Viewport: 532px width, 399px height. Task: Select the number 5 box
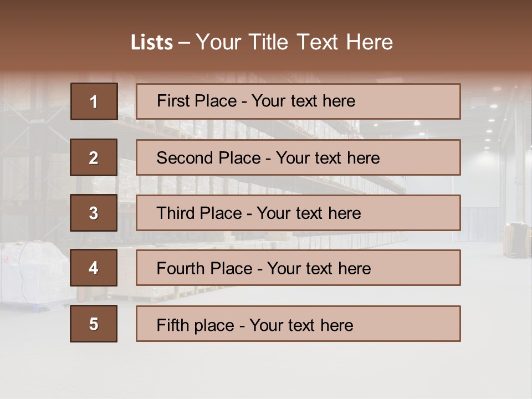click(x=94, y=324)
